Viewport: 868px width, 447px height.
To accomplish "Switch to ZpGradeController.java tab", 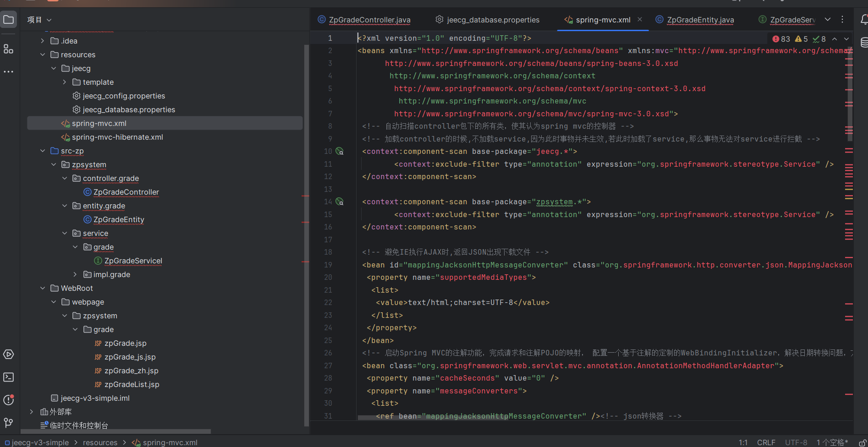I will (x=364, y=20).
